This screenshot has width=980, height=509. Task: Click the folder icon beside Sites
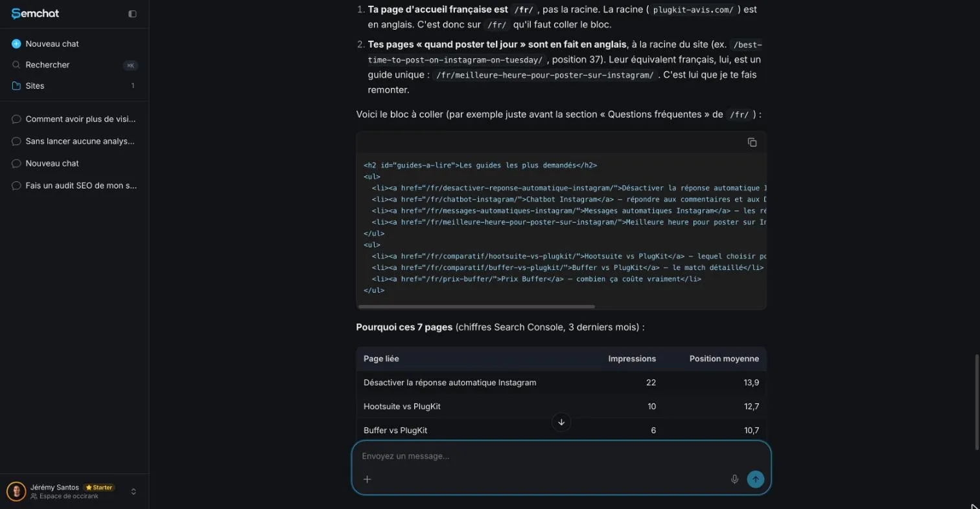point(16,85)
